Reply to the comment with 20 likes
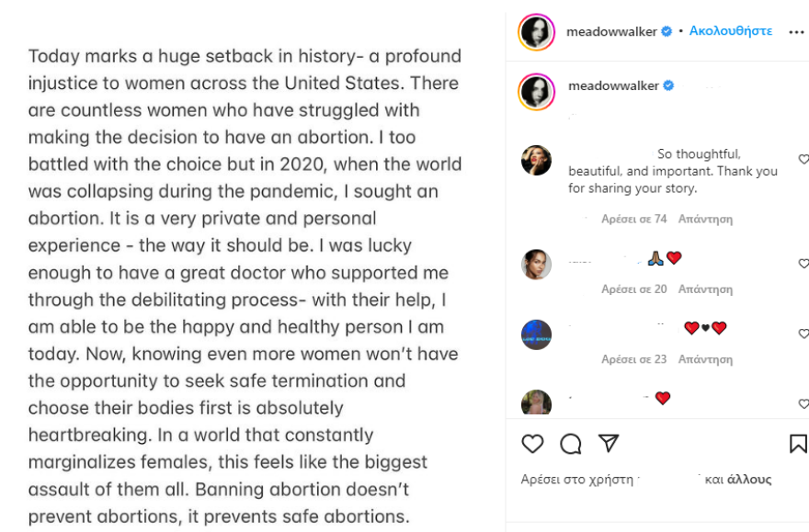This screenshot has width=809, height=532. pos(705,289)
